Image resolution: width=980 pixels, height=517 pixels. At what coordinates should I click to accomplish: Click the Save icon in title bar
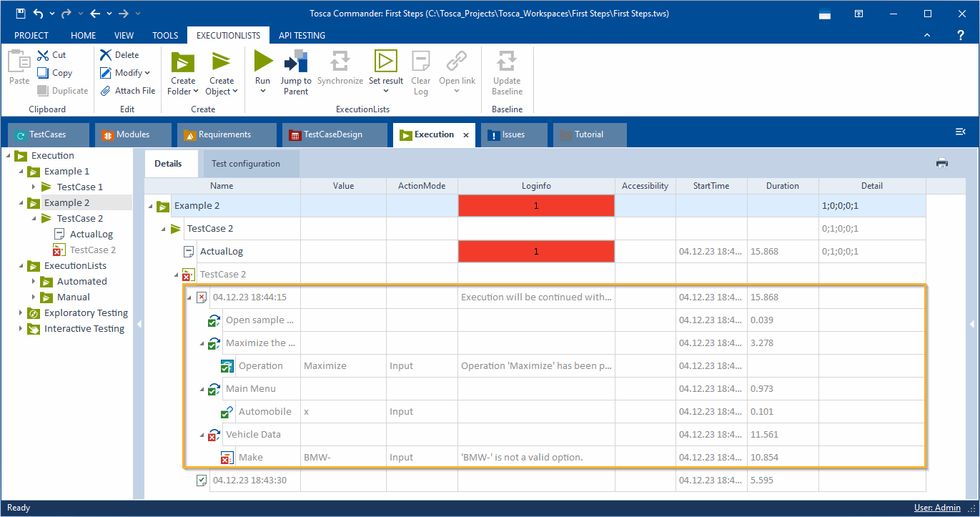click(x=21, y=14)
